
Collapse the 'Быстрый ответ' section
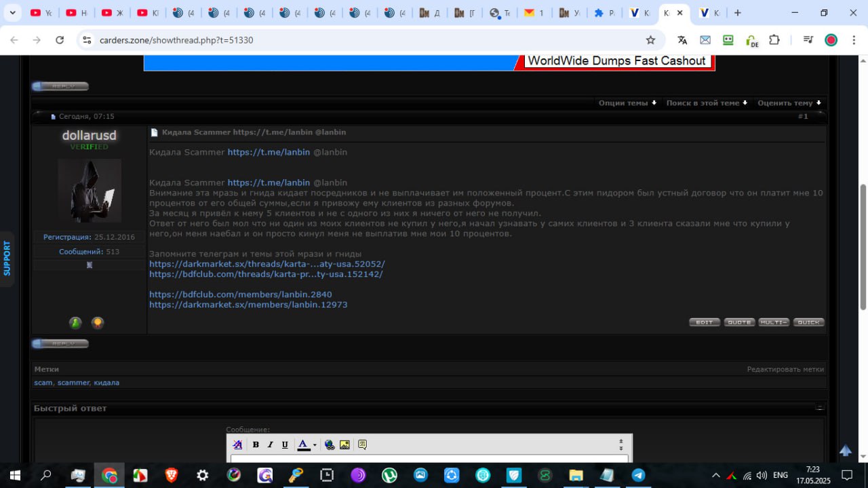[819, 408]
